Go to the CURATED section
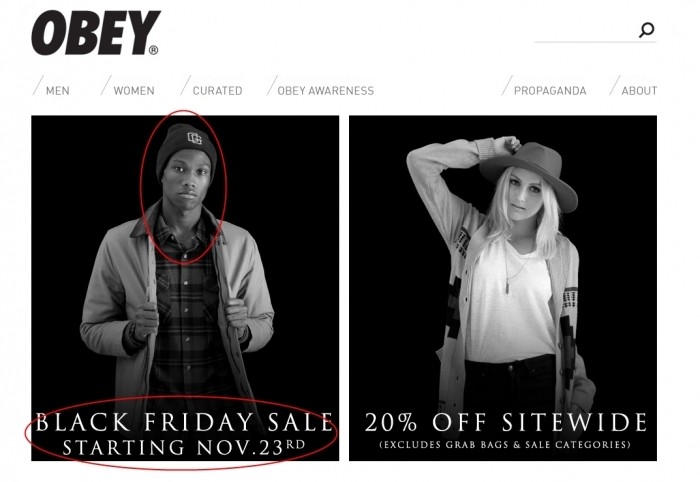 217,91
